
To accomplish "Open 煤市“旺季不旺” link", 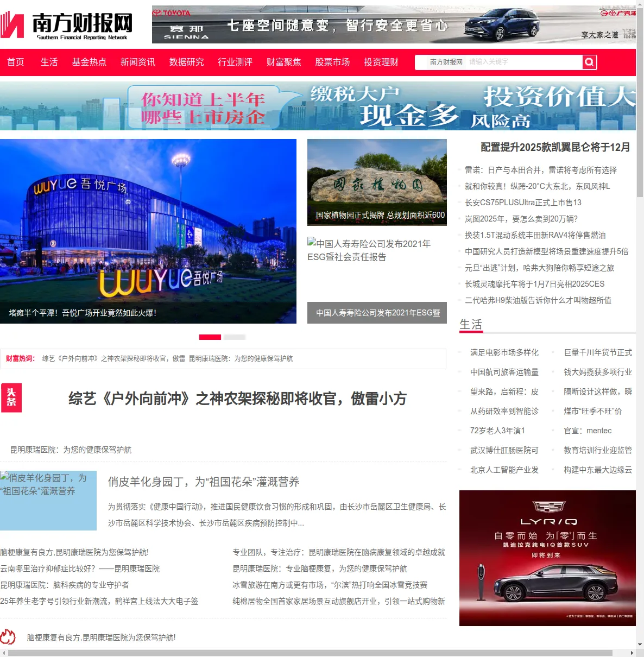I will pyautogui.click(x=592, y=411).
